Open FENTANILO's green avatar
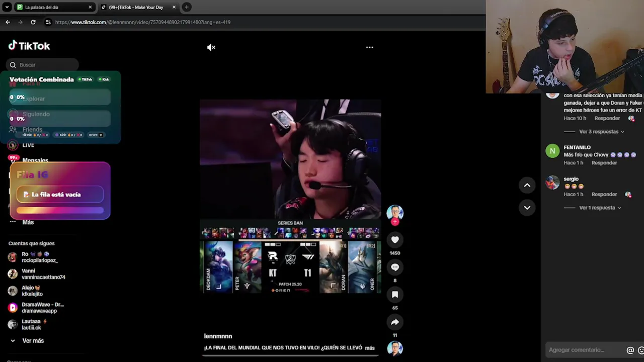 click(552, 151)
